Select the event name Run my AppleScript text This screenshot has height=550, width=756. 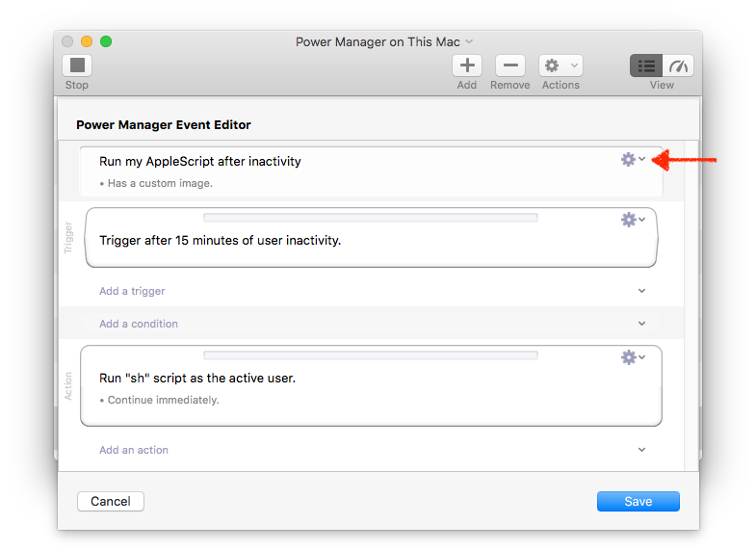click(x=200, y=162)
